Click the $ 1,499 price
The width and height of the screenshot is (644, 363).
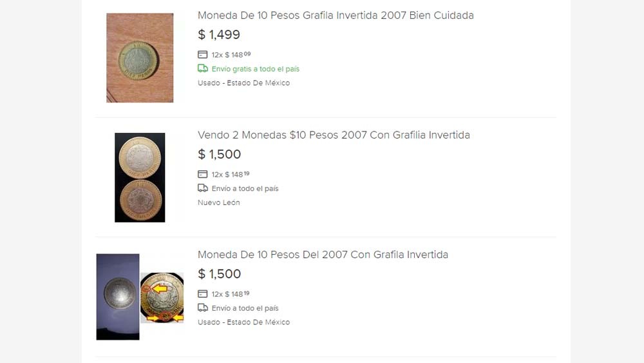pos(219,35)
